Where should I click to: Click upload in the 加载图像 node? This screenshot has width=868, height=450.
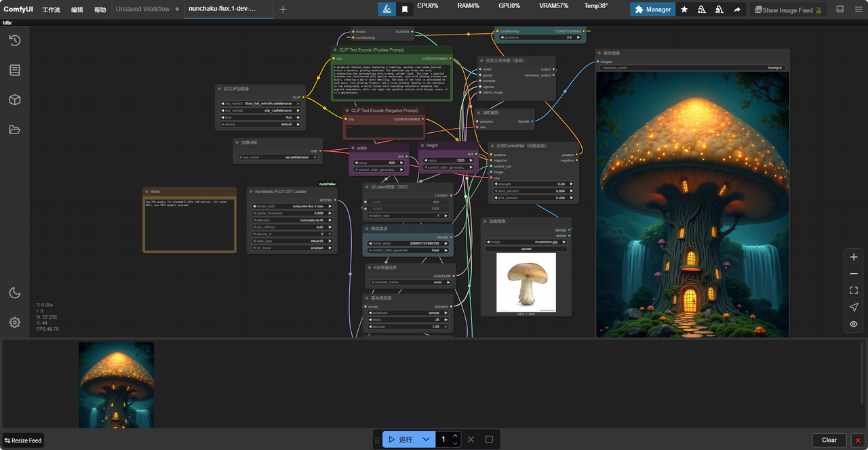(x=526, y=249)
